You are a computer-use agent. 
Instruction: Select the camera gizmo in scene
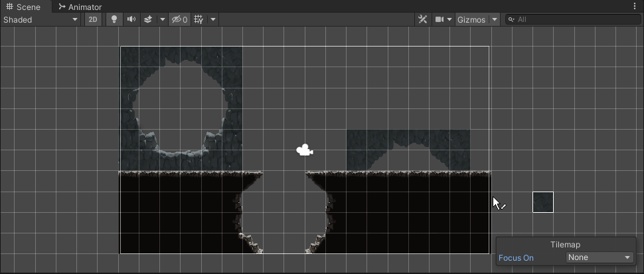coord(305,150)
